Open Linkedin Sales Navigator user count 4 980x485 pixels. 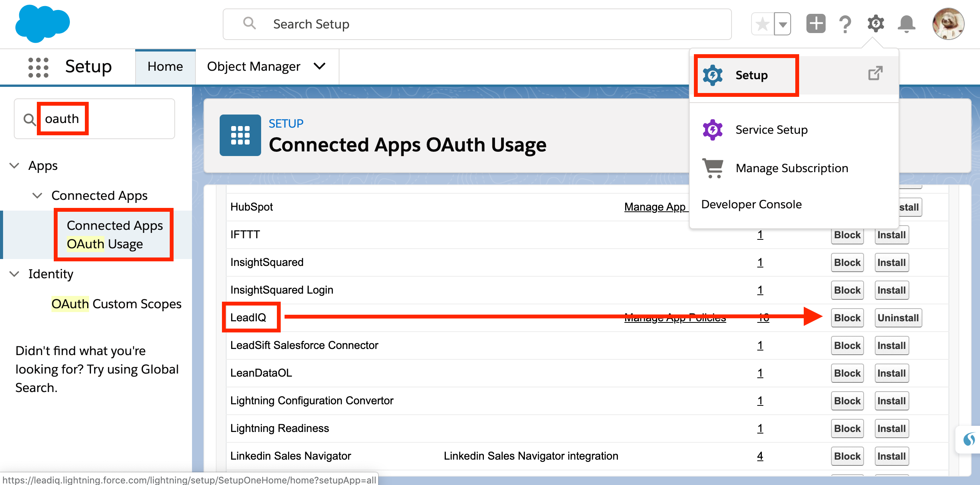[760, 456]
